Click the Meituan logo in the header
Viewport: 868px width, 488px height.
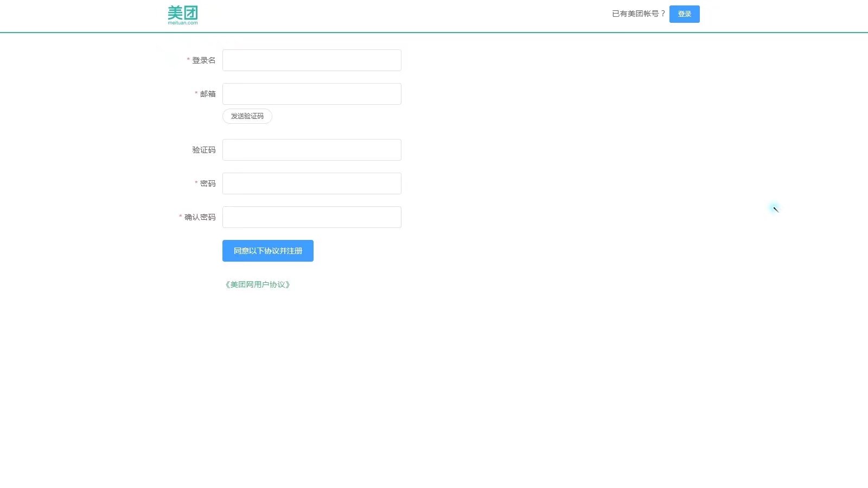coord(183,15)
